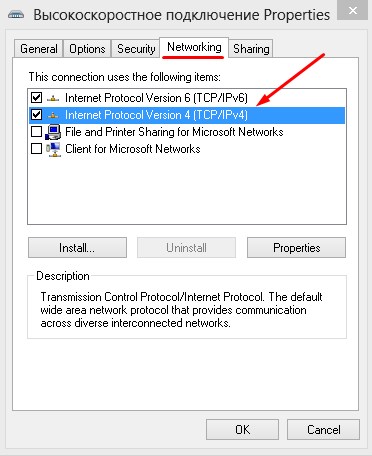Enable File and Printer Sharing checkbox

(x=36, y=132)
